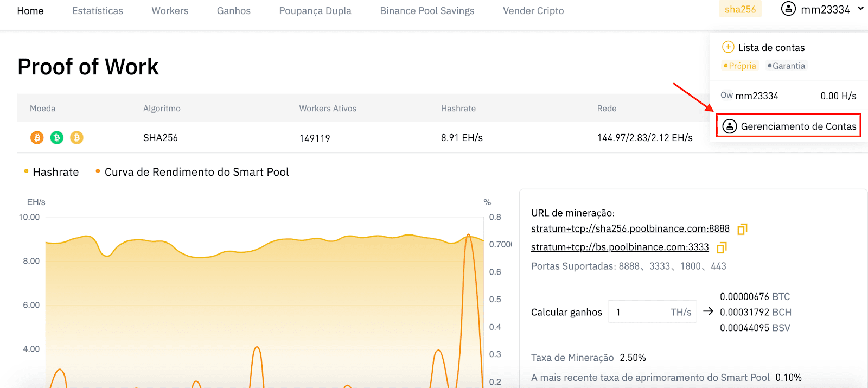
Task: Open the bs.poolbinance.com:3333 stratum link
Action: coord(620,247)
